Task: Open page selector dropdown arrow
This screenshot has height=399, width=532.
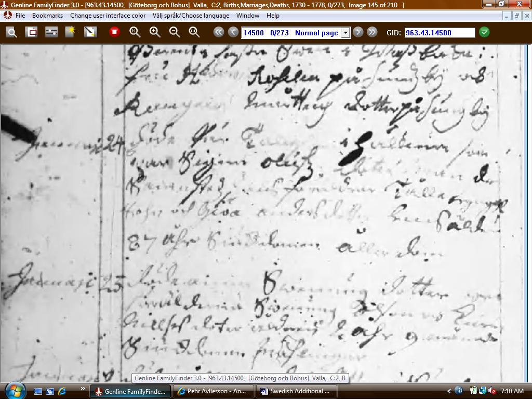Action: click(345, 33)
